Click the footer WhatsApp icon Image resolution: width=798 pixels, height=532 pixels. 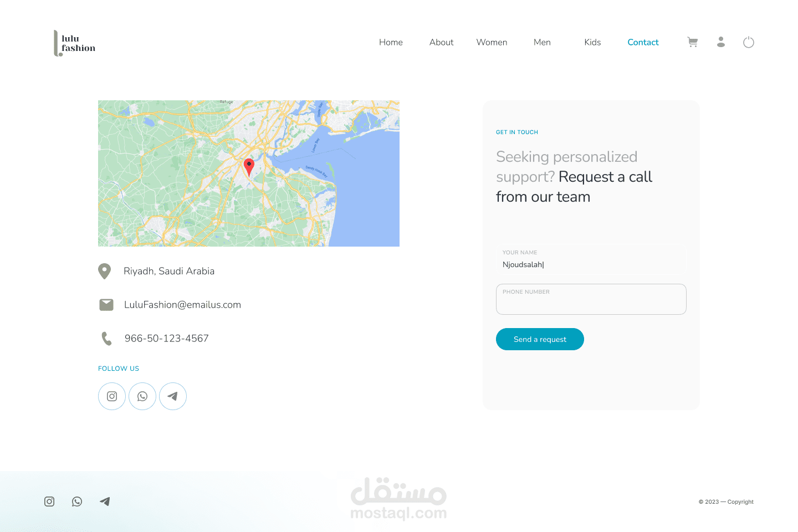click(77, 502)
